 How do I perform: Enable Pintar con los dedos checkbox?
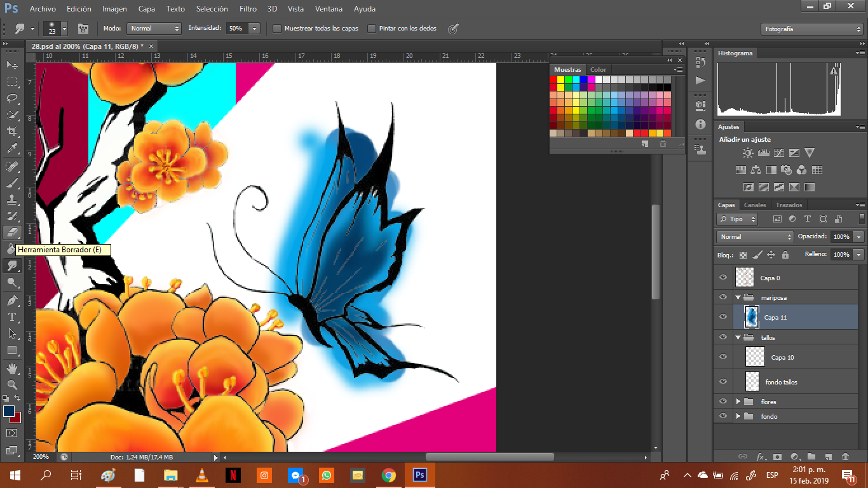point(372,29)
